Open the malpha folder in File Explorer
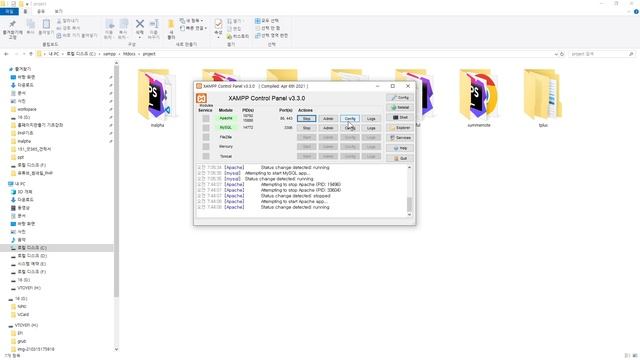The height and width of the screenshot is (360, 640). coord(157,98)
